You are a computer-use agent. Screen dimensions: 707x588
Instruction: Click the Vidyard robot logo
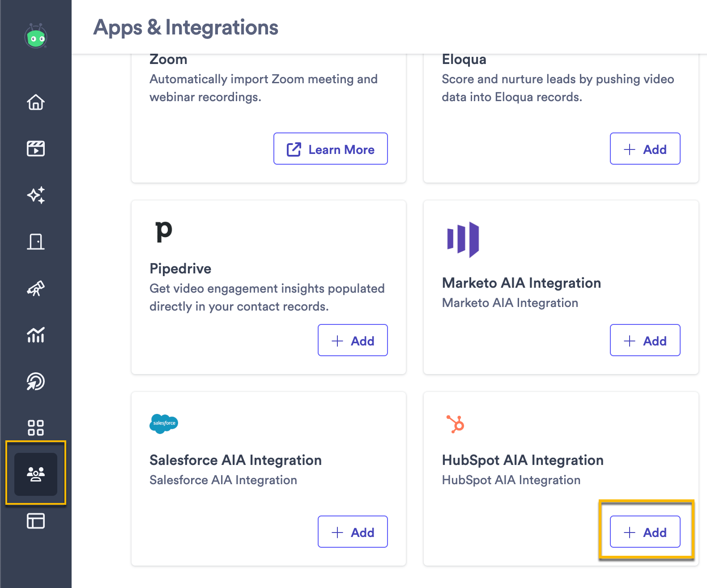pos(36,36)
